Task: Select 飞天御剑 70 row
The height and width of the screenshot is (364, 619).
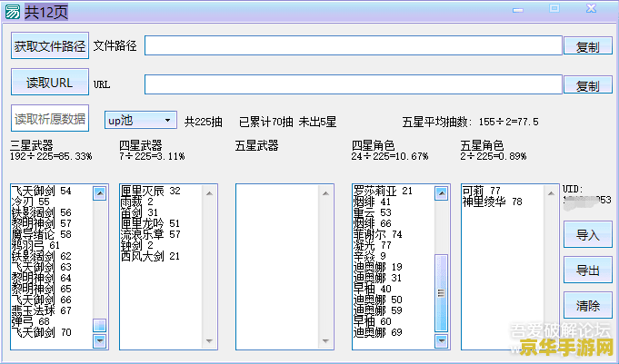Action: (42, 332)
